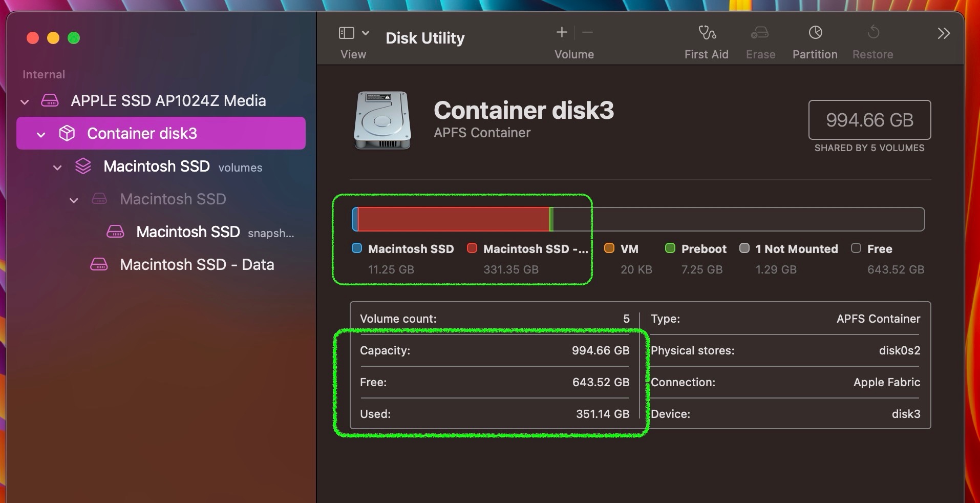Viewport: 980px width, 503px height.
Task: Open the overflow menu with double chevron
Action: pyautogui.click(x=944, y=33)
